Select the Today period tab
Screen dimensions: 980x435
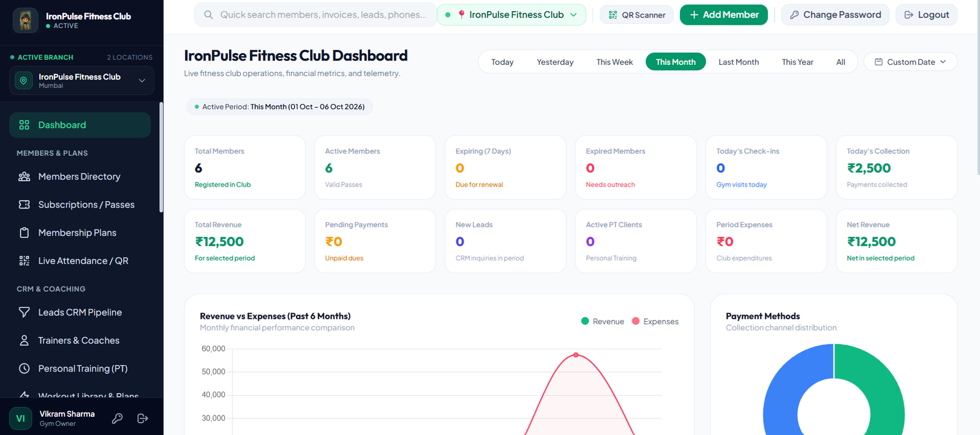tap(502, 62)
